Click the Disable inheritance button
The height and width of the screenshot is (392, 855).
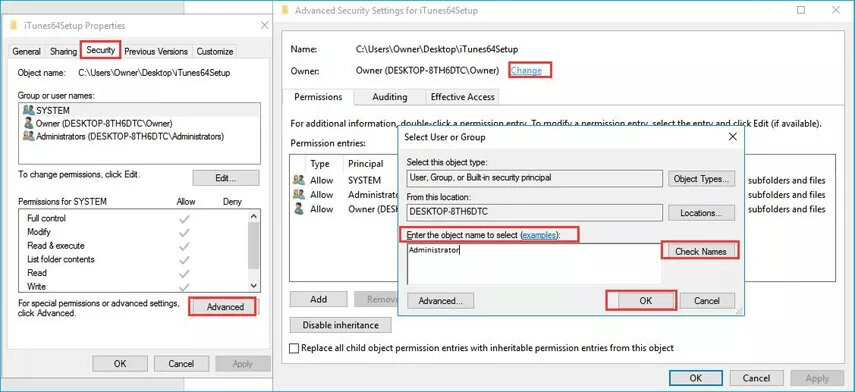[340, 325]
